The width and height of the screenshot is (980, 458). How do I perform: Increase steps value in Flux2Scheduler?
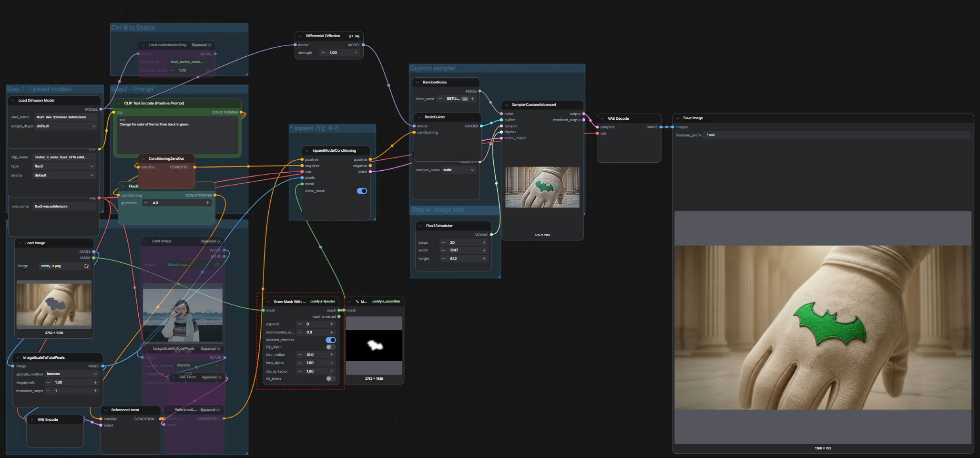tap(484, 242)
